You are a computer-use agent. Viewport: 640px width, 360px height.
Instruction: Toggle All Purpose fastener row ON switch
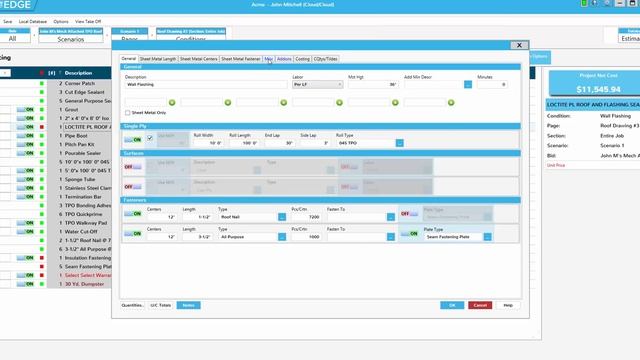[133, 233]
